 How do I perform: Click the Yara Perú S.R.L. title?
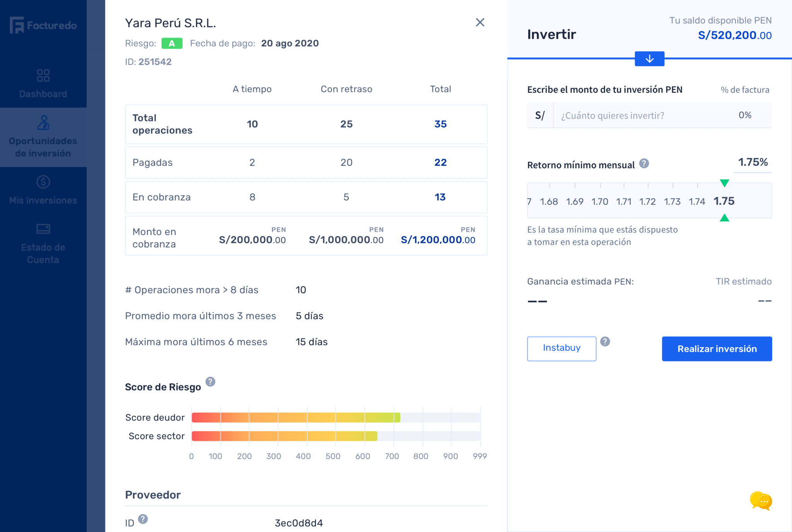(170, 23)
